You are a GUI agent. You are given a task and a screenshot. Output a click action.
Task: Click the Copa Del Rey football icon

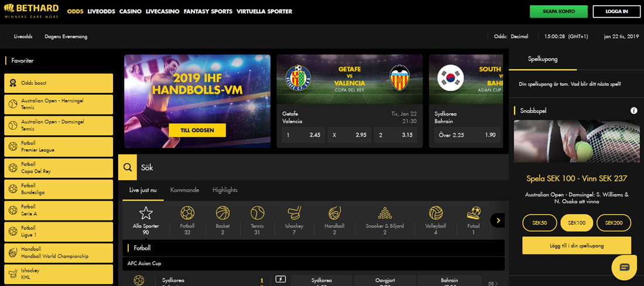[13, 168]
